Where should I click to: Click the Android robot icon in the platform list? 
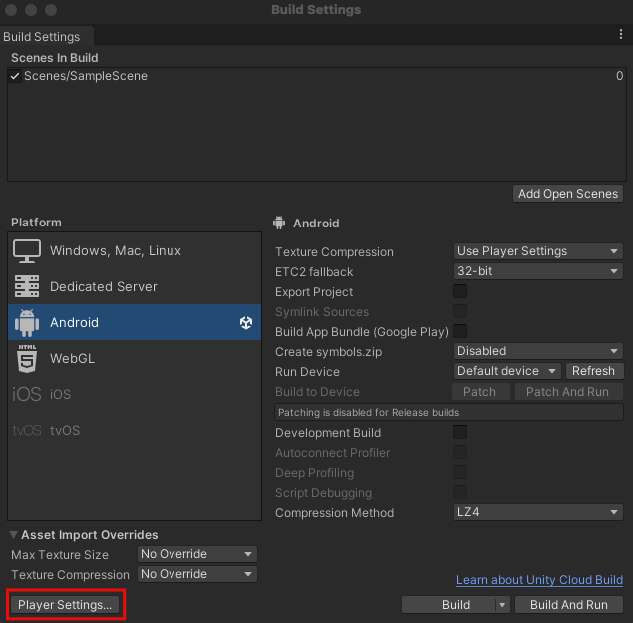click(27, 323)
